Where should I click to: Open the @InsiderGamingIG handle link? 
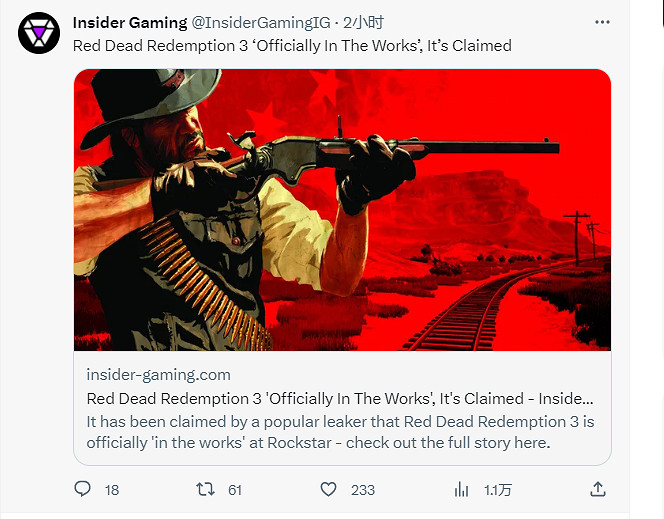click(261, 22)
